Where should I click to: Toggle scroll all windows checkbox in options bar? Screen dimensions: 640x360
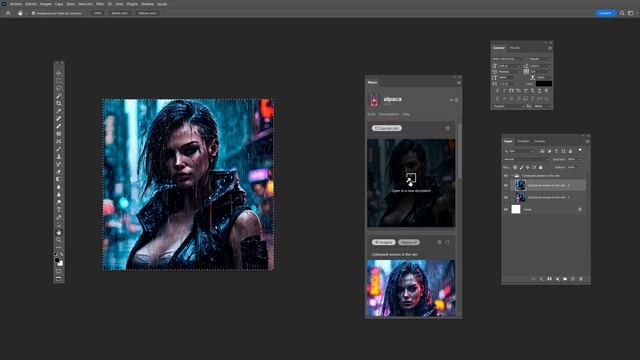click(33, 13)
